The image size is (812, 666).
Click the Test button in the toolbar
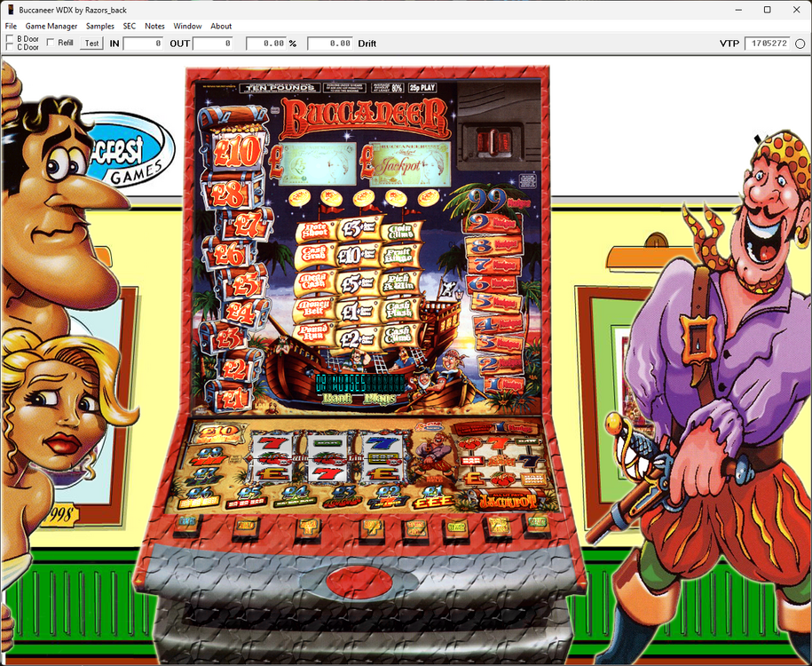[x=91, y=42]
